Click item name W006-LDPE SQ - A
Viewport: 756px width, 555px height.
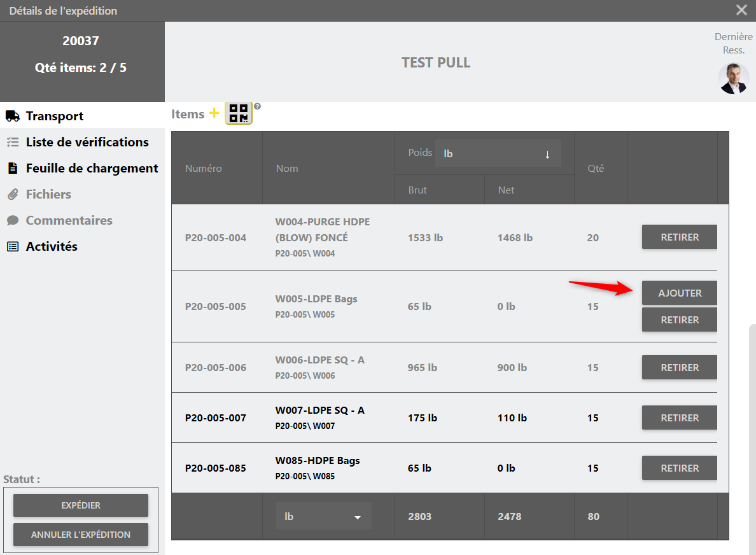[x=319, y=360]
